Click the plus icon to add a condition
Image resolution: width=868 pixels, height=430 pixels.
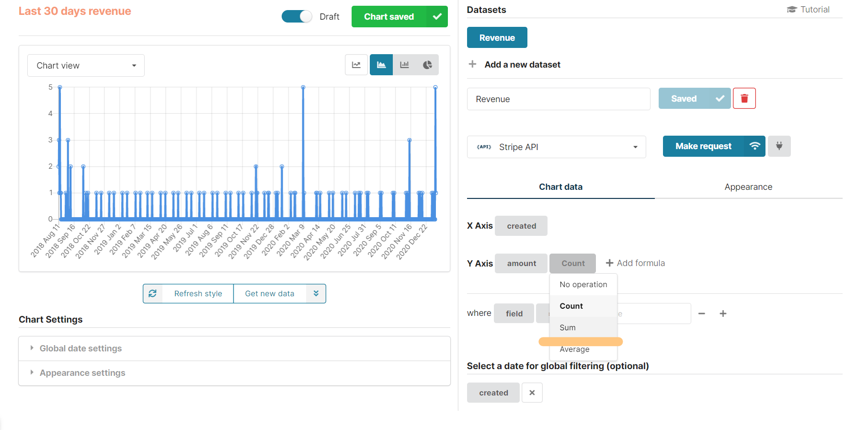point(723,314)
